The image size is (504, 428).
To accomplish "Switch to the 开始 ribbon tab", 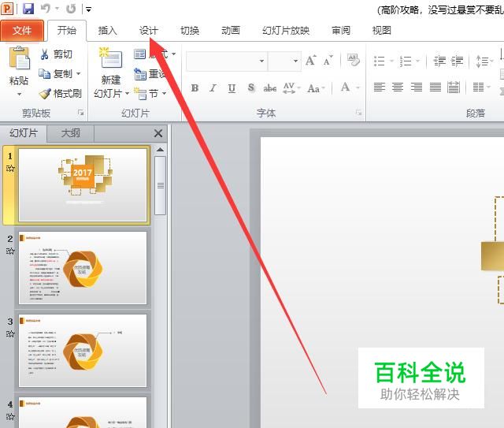I will point(67,31).
